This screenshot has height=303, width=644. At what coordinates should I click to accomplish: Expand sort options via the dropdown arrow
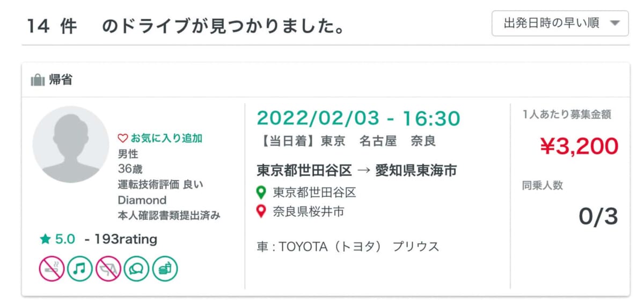[x=615, y=24]
